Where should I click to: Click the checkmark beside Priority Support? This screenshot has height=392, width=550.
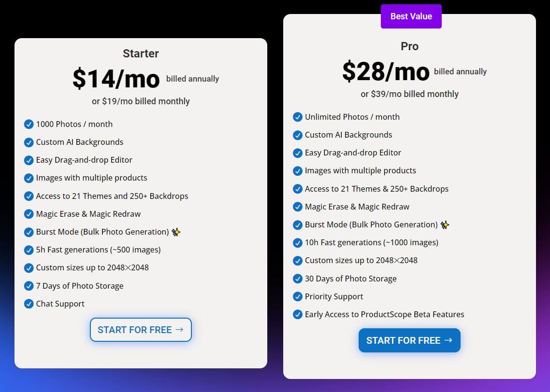click(x=298, y=296)
